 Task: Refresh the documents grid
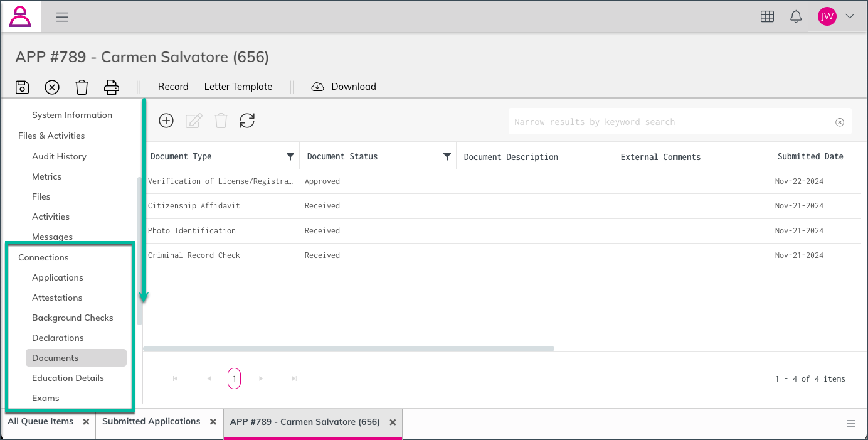pos(247,121)
